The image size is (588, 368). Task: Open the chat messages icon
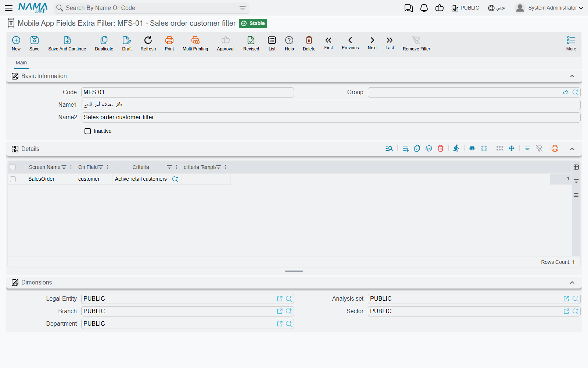pyautogui.click(x=409, y=8)
